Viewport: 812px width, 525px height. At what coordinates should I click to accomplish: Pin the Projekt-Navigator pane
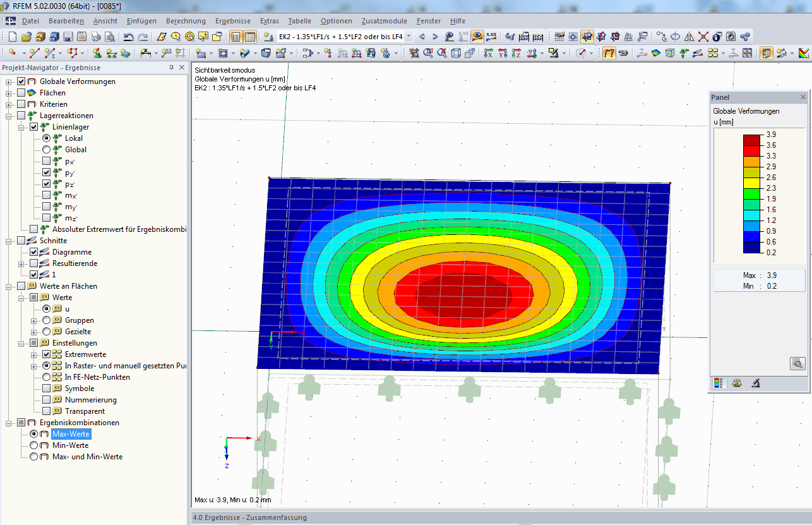(172, 68)
